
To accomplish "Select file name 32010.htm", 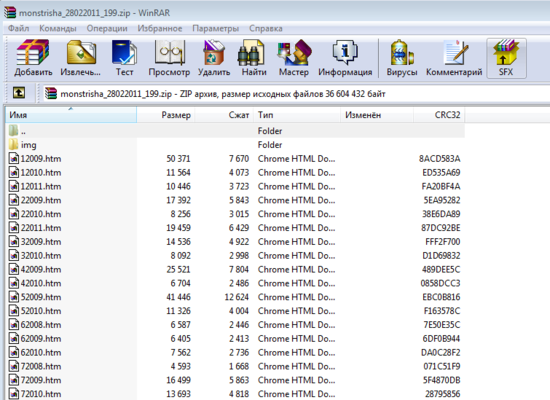I will (41, 255).
